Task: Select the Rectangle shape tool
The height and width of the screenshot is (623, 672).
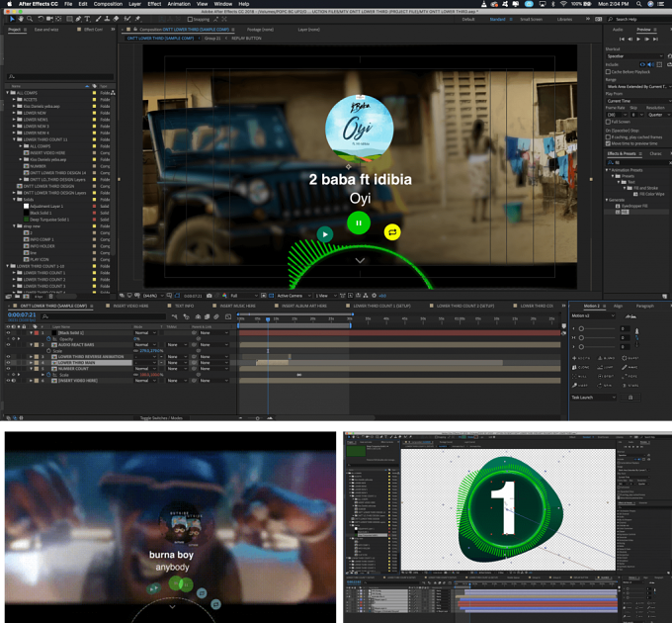Action: (x=69, y=19)
